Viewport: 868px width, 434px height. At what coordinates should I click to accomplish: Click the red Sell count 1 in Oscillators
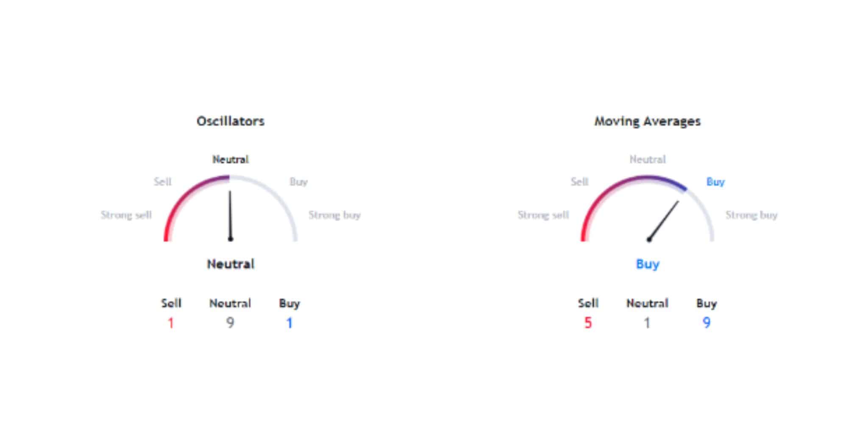(171, 323)
